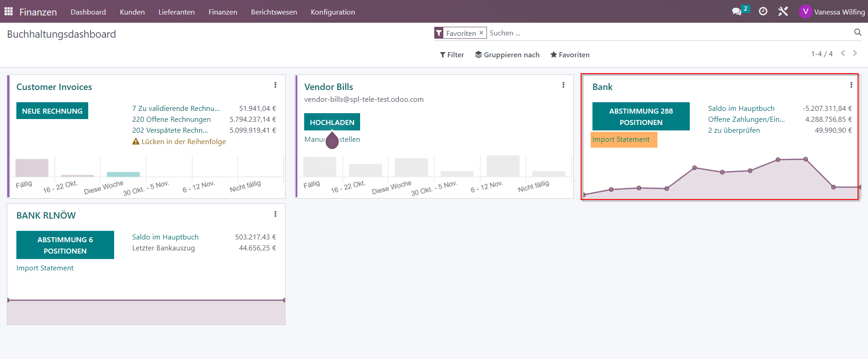Viewport: 868px width, 359px height.
Task: Go to the previous page arrow
Action: pos(843,53)
